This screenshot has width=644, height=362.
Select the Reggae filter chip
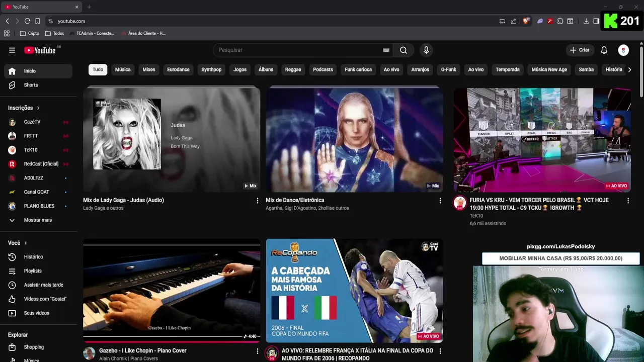point(293,70)
